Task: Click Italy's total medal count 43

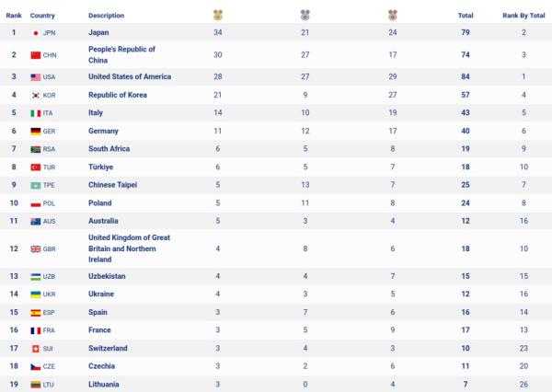Action: (x=466, y=112)
